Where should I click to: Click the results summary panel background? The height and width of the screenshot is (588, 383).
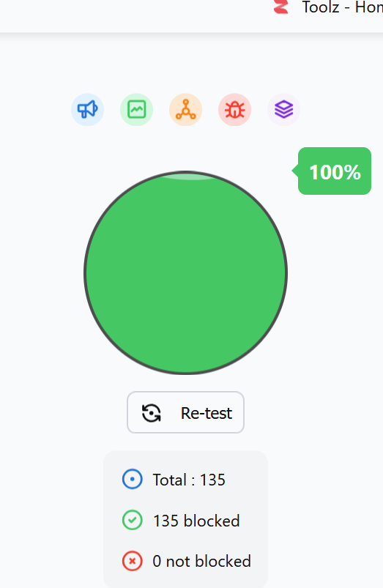click(x=186, y=519)
